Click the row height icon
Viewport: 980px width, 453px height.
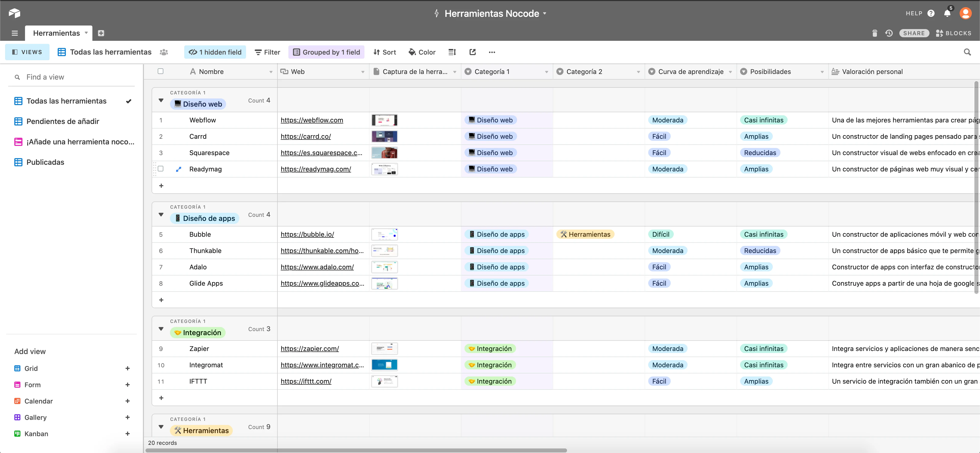click(452, 52)
